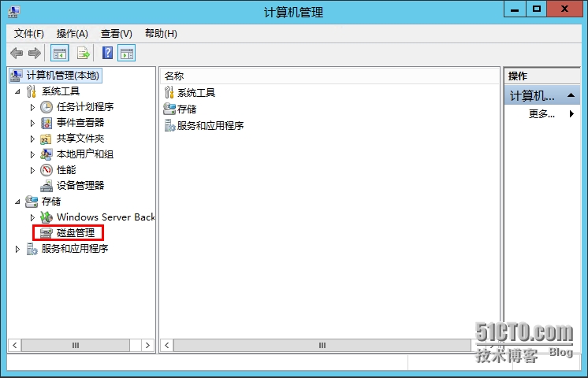The image size is (588, 378).
Task: Click the tree pane right scroll arrow
Action: click(147, 345)
